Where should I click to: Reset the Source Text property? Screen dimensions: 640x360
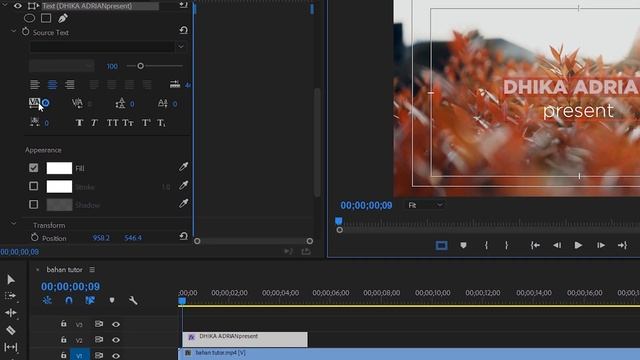pos(183,30)
